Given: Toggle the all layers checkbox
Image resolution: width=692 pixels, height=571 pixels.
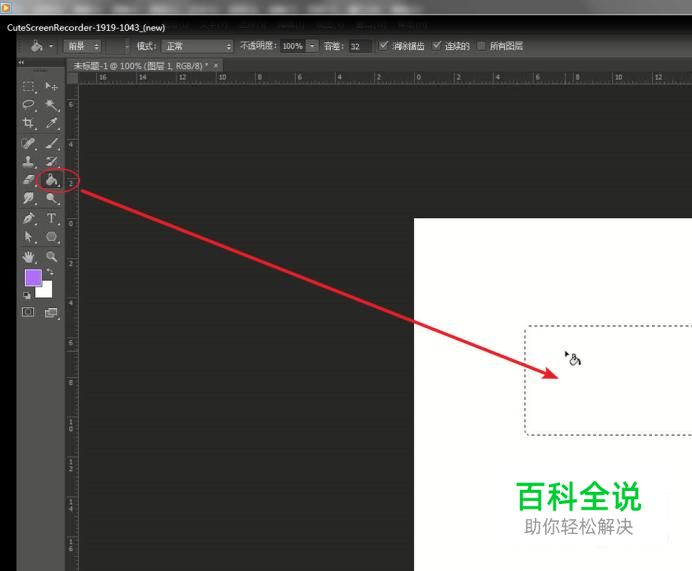Looking at the screenshot, I should (x=481, y=45).
